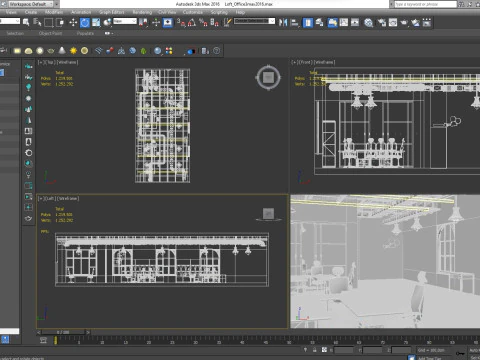Image resolution: width=480 pixels, height=360 pixels.
Task: Click the Select by Name icon
Action: (x=37, y=23)
